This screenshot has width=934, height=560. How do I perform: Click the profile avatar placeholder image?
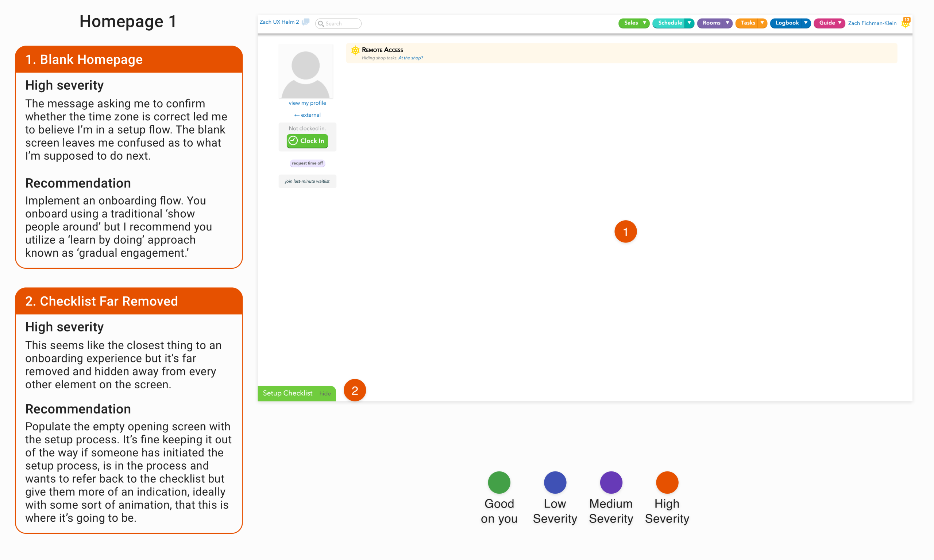(305, 71)
